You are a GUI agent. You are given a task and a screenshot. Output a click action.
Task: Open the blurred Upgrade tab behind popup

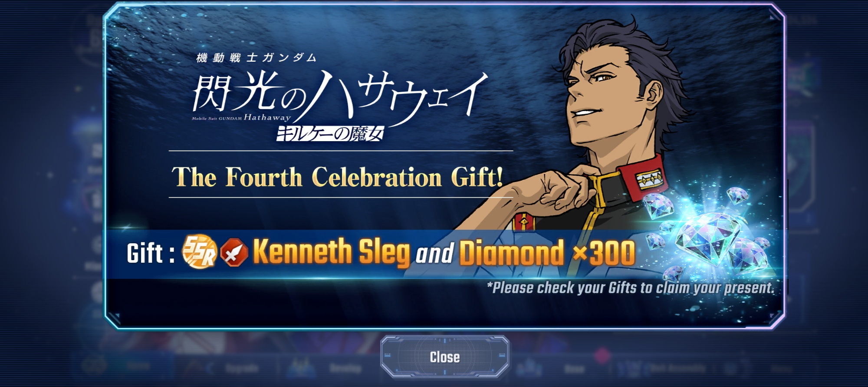click(241, 369)
